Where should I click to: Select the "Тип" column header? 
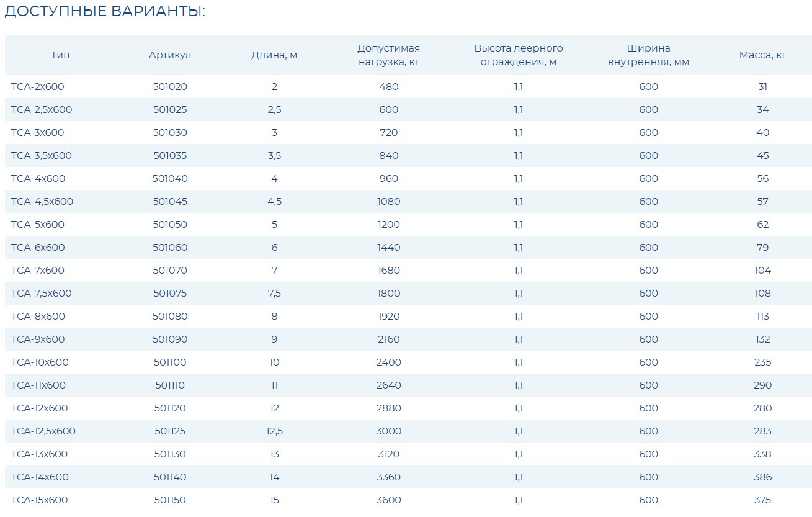click(60, 55)
